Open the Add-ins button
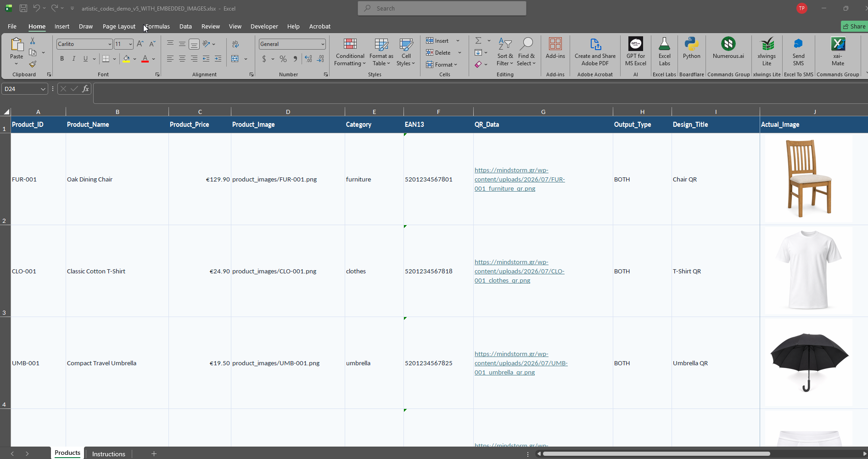Viewport: 868px width, 459px height. click(x=555, y=49)
